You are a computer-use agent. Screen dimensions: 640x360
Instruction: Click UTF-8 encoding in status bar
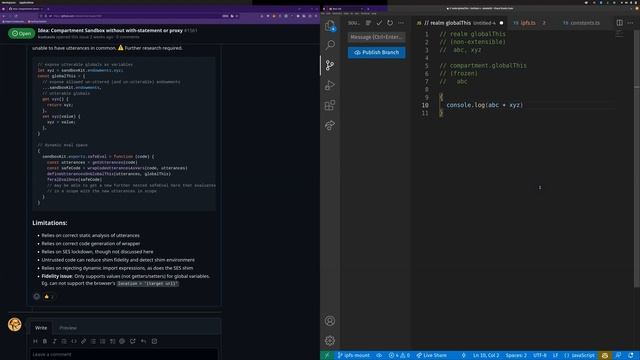pyautogui.click(x=540, y=356)
